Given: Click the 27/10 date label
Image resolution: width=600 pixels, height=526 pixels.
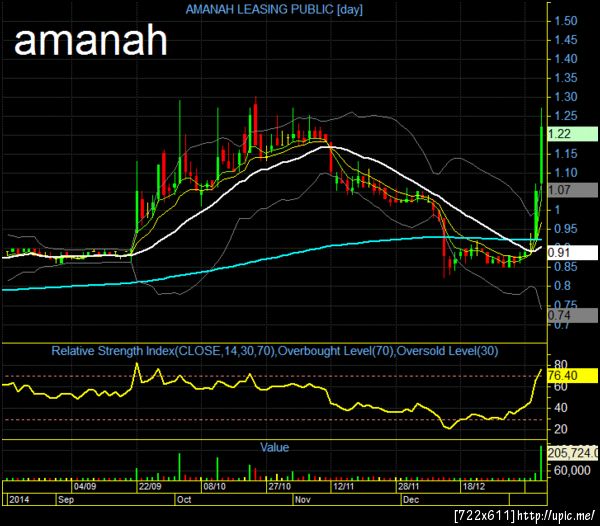Looking at the screenshot, I should click(x=279, y=486).
